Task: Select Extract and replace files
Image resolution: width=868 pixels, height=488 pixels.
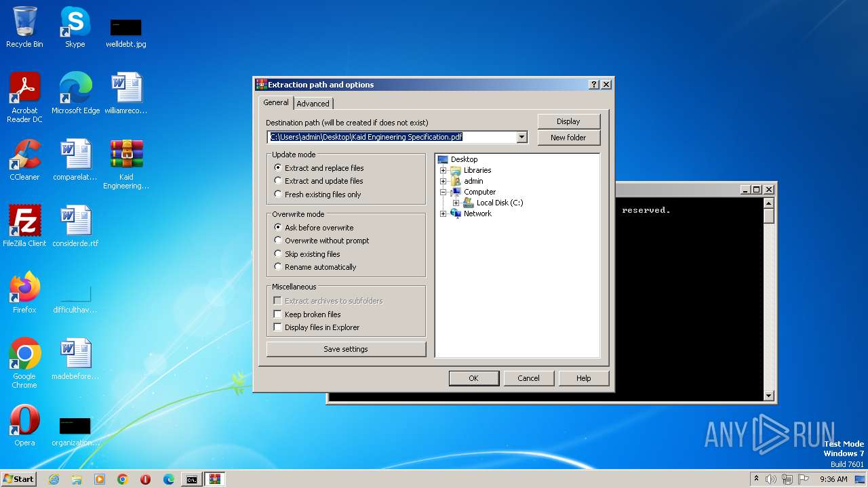Action: click(x=319, y=167)
